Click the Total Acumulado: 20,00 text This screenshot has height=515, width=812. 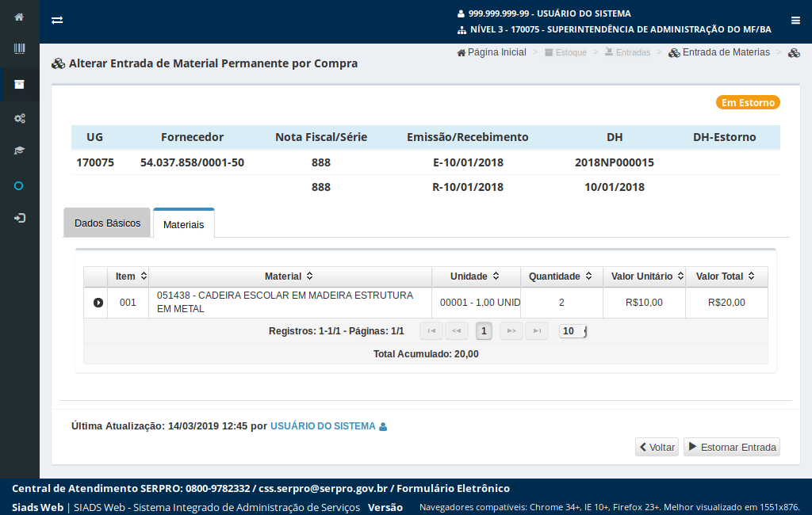[x=426, y=354]
